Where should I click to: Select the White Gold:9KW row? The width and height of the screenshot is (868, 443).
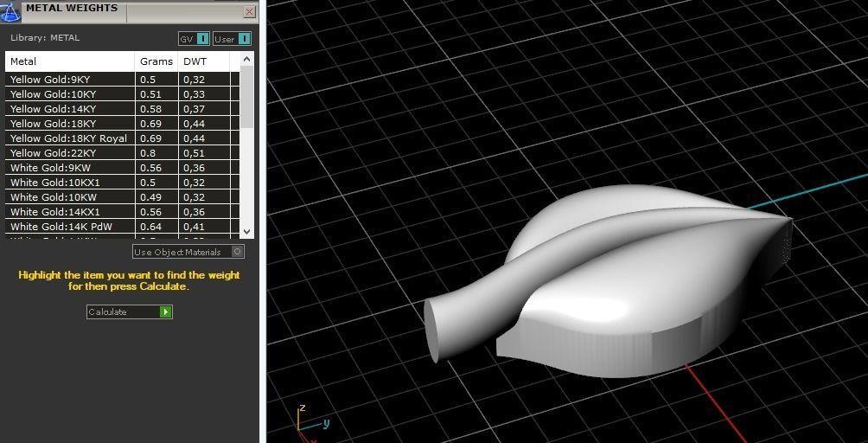coord(123,168)
